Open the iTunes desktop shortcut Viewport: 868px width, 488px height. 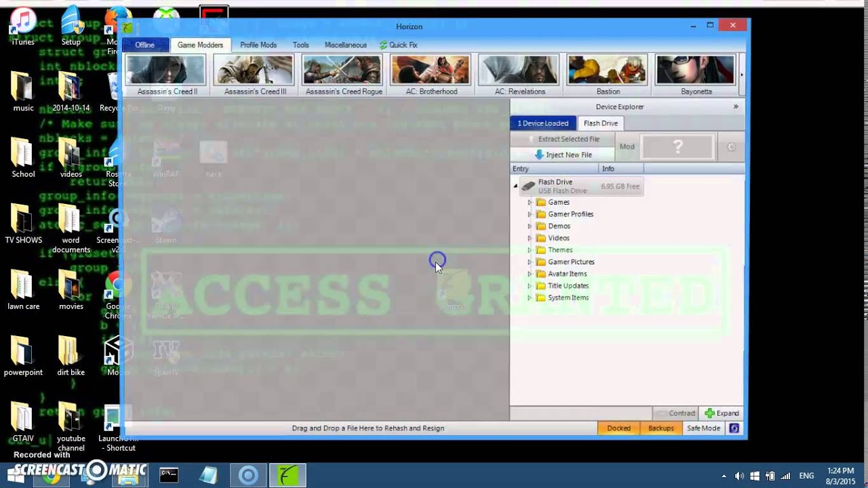pos(23,27)
